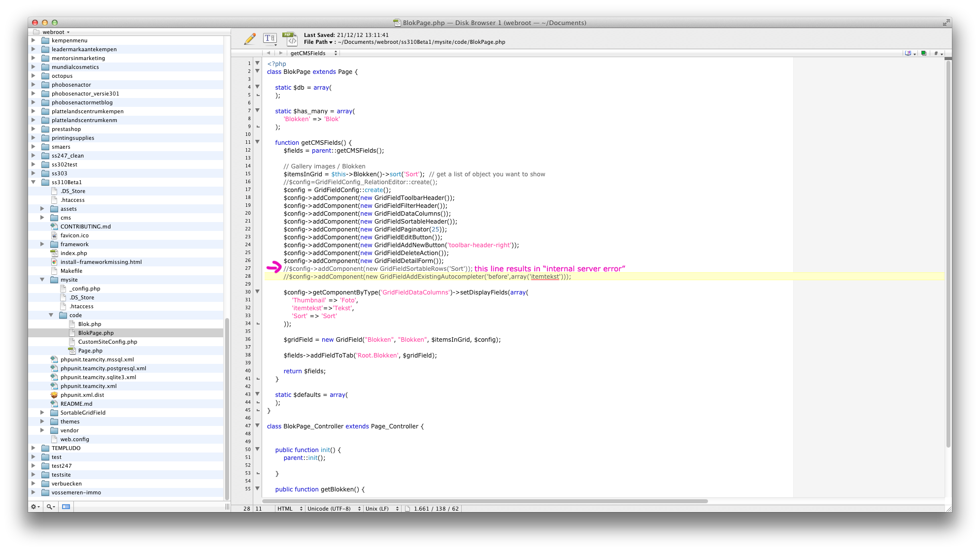This screenshot has width=980, height=551.
Task: Open the magnifier search menu below sidebar
Action: [51, 507]
